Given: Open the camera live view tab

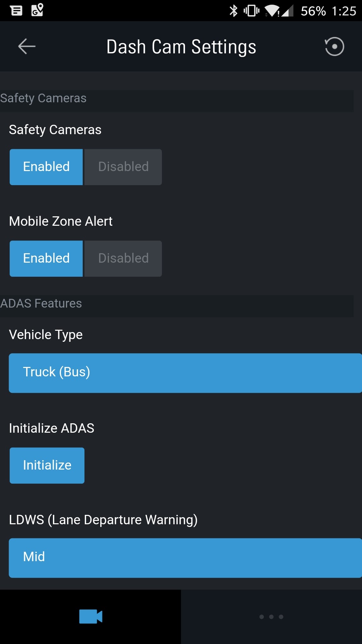Looking at the screenshot, I should coord(90,616).
